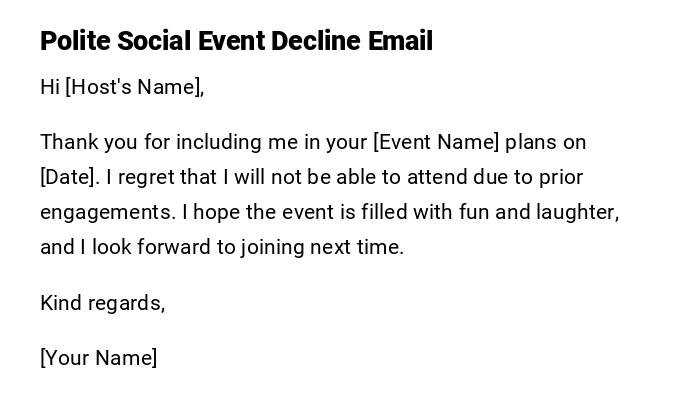The width and height of the screenshot is (700, 420).
Task: Click the [Your Name] placeholder
Action: [x=98, y=357]
